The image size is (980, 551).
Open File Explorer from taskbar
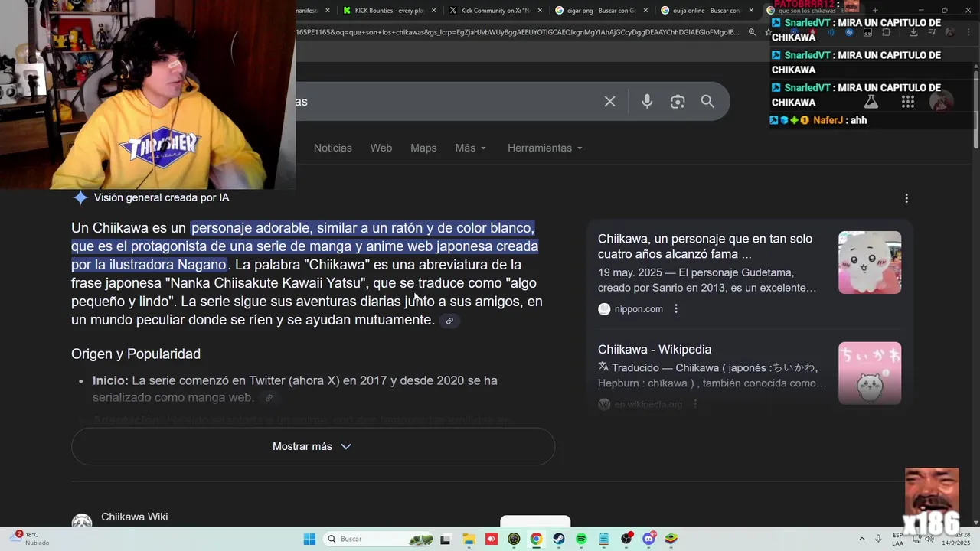pyautogui.click(x=469, y=539)
